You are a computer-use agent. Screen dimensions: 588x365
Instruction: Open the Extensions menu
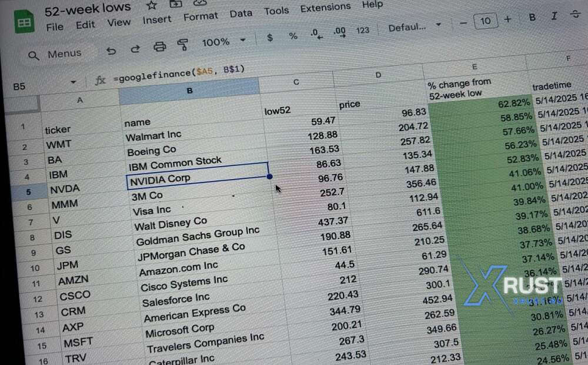325,9
